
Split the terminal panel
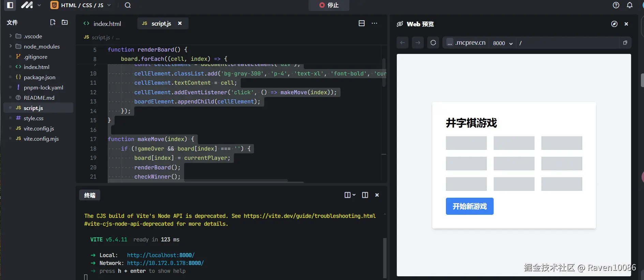point(365,195)
